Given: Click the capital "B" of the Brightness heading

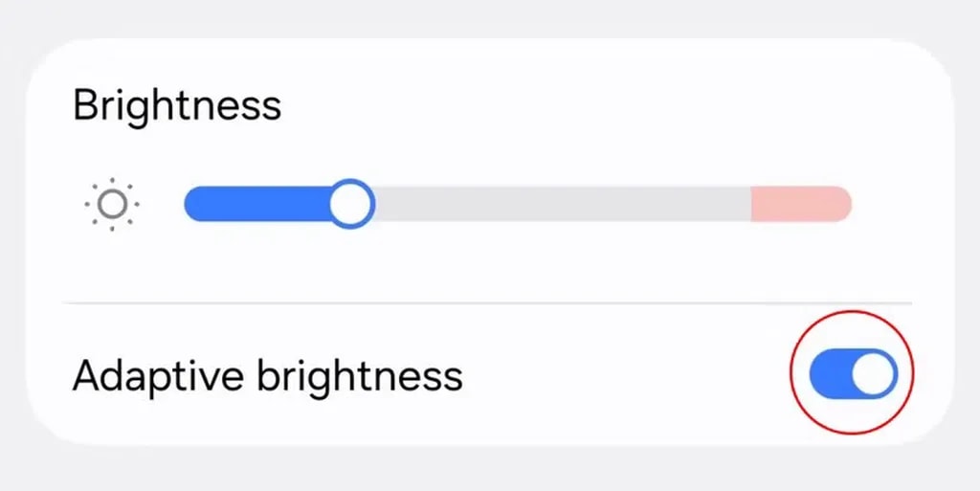Looking at the screenshot, I should tap(86, 104).
